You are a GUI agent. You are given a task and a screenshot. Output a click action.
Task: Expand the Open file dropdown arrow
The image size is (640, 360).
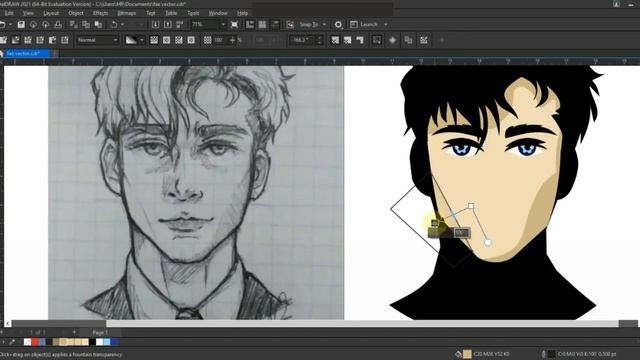click(x=10, y=24)
